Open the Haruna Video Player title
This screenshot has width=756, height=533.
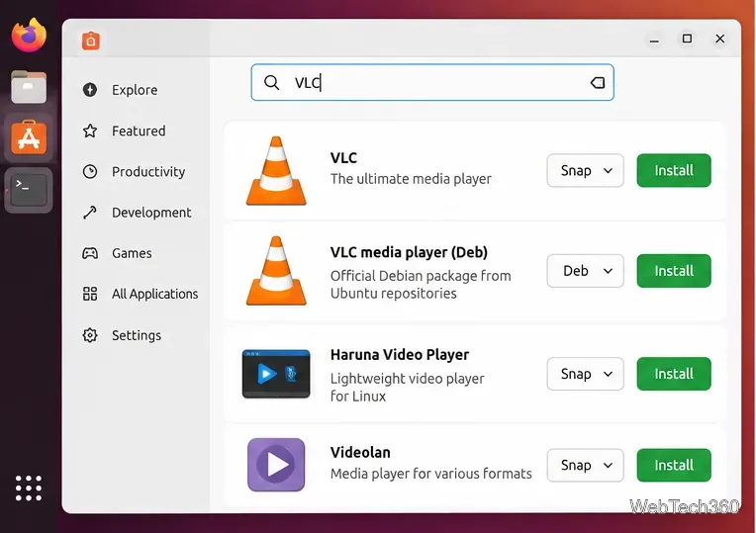(400, 355)
